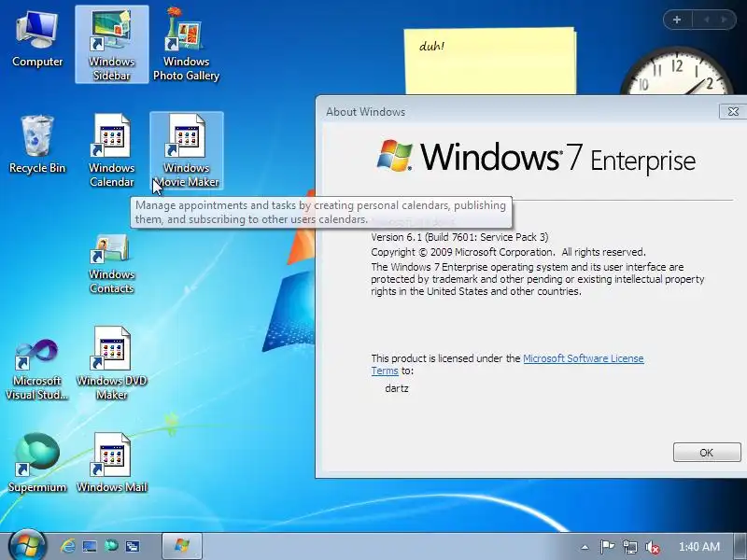
Task: Click the analog clock gadget
Action: coord(678,72)
